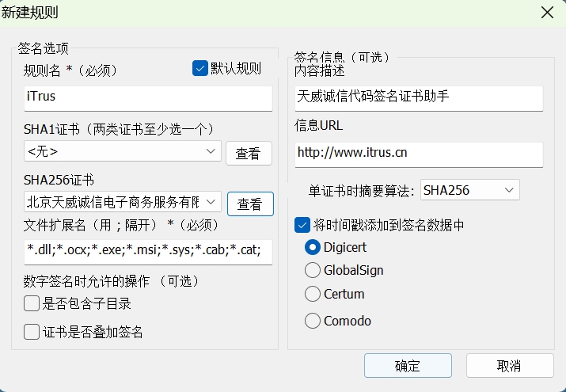566x392 pixels.
Task: Click 查看 button beside SHA256 certificate
Action: click(250, 204)
